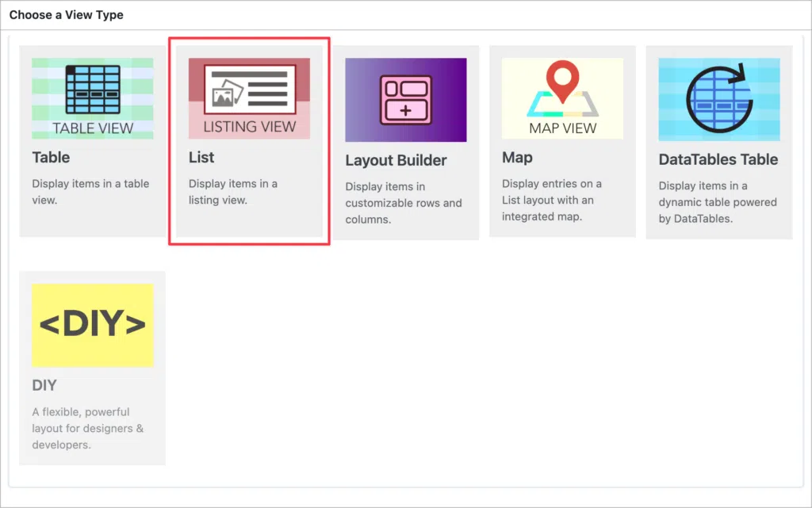Choose the List view type
Image resolution: width=812 pixels, height=508 pixels.
249,143
